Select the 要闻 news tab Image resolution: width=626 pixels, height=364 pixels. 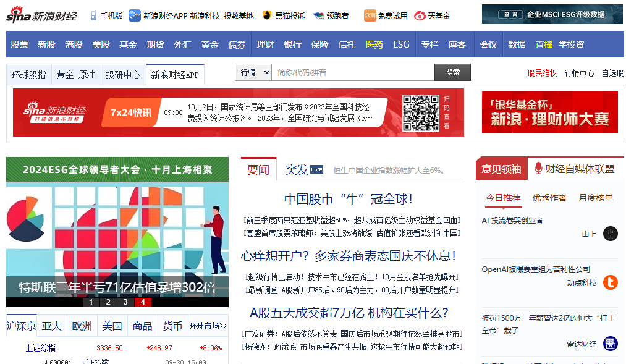pos(258,169)
